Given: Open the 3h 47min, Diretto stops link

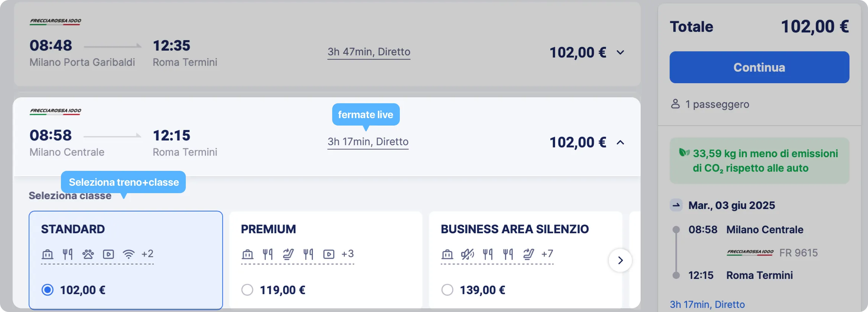Looking at the screenshot, I should (x=369, y=52).
